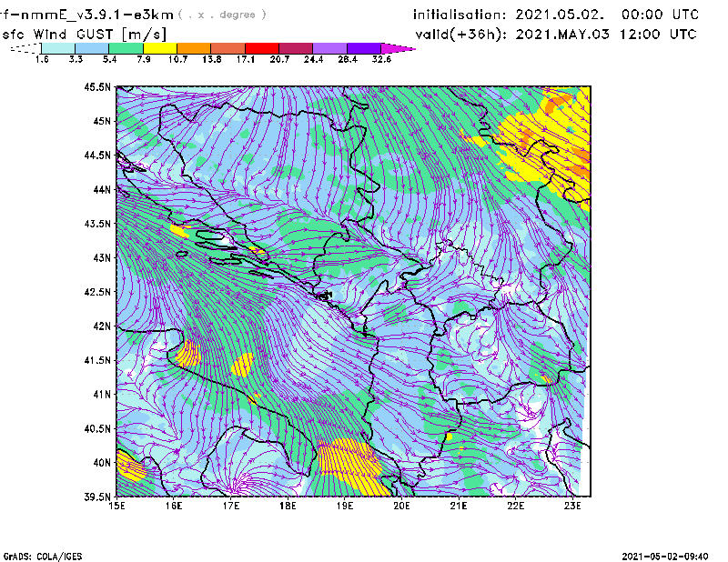Click the legend value 5.4
Viewport: 728px width, 562px height.
tap(109, 59)
